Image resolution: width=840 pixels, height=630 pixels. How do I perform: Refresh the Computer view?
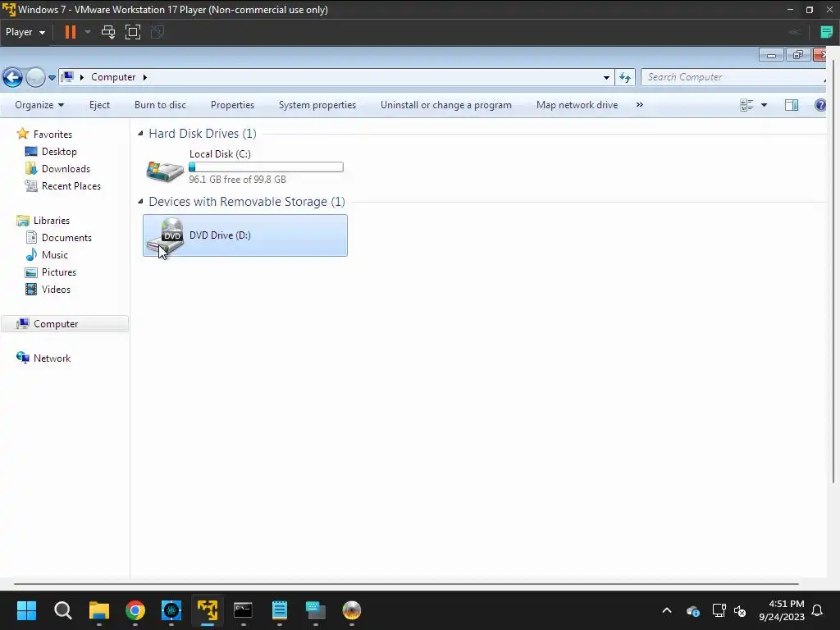[x=625, y=78]
